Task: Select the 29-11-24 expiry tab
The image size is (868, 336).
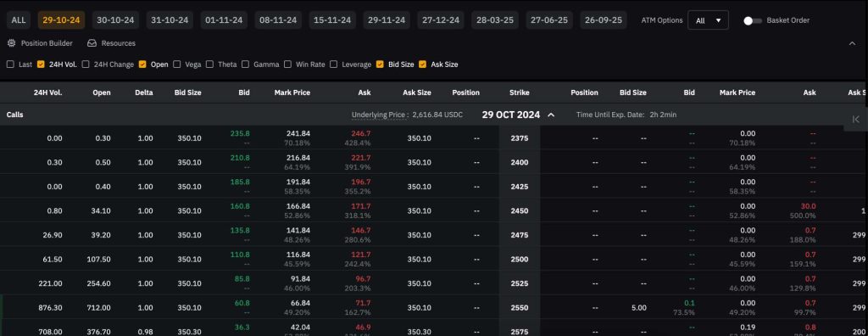Action: coord(387,20)
